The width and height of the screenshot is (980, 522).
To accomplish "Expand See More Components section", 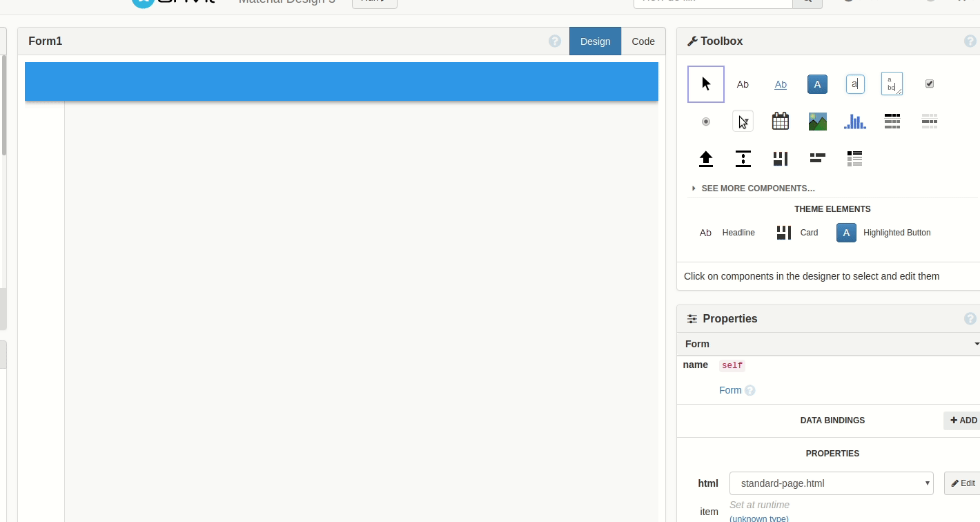I will pos(757,188).
